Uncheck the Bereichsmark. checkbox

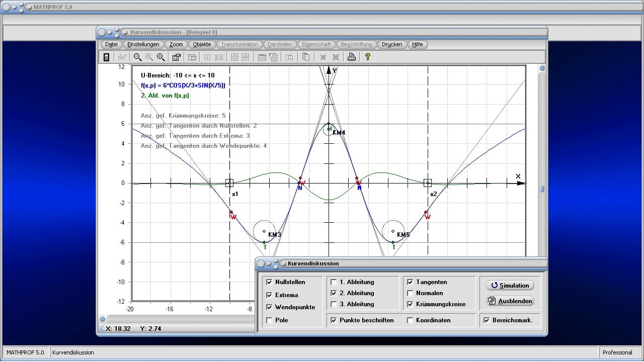point(487,320)
